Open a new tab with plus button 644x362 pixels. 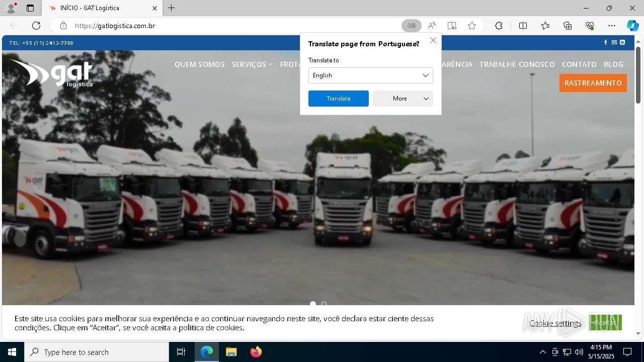click(172, 8)
